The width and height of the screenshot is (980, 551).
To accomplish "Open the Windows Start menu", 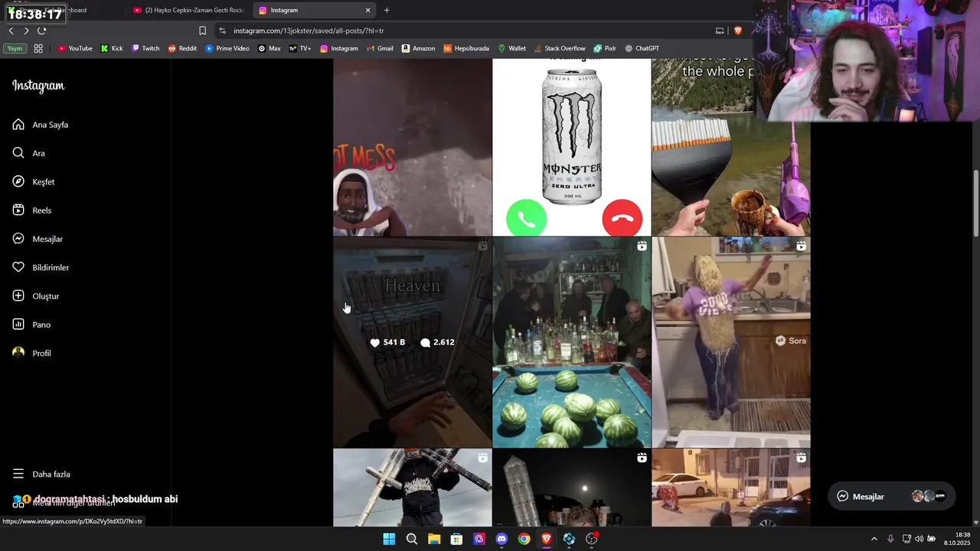I will [389, 539].
